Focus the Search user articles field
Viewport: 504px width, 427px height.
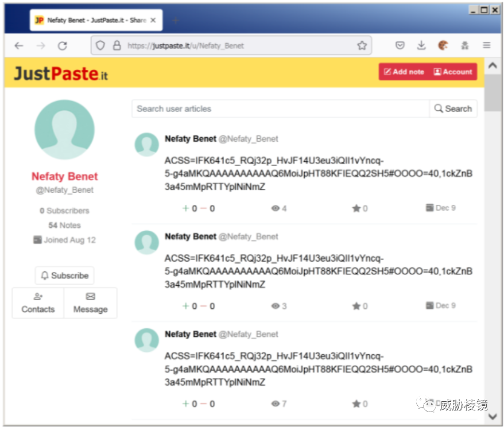coord(281,108)
